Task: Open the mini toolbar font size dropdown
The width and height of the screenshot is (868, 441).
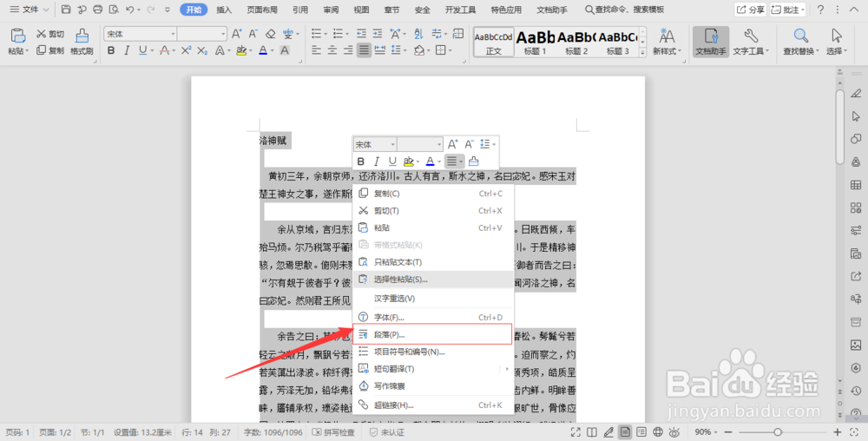Action: 439,144
